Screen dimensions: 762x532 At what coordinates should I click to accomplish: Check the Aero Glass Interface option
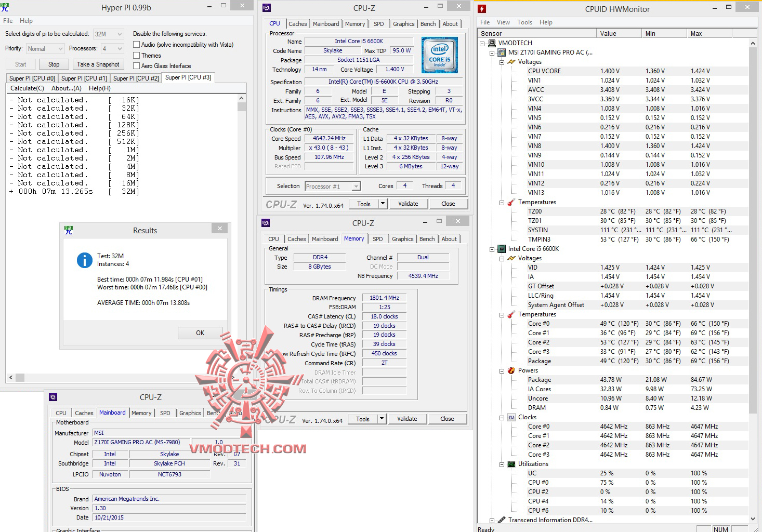[137, 66]
